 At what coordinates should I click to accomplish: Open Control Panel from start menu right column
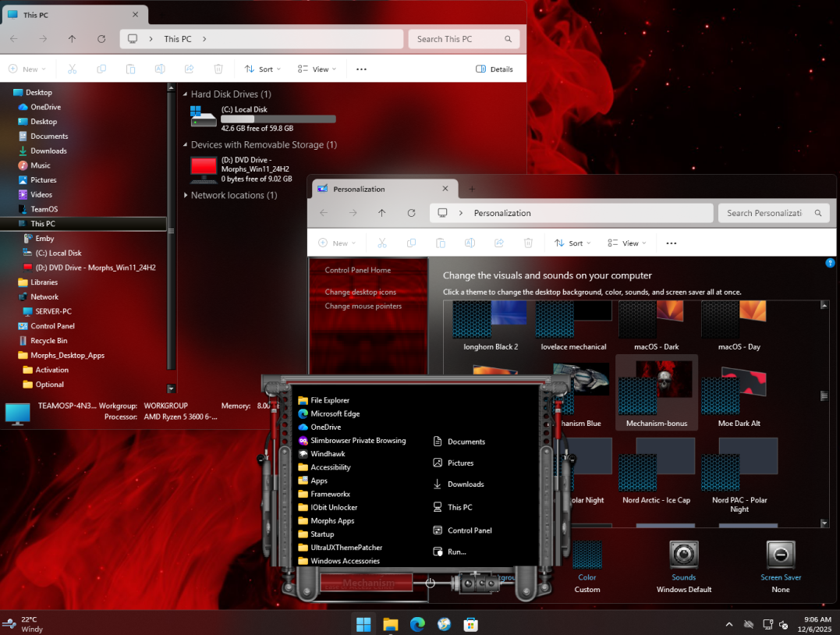(469, 530)
